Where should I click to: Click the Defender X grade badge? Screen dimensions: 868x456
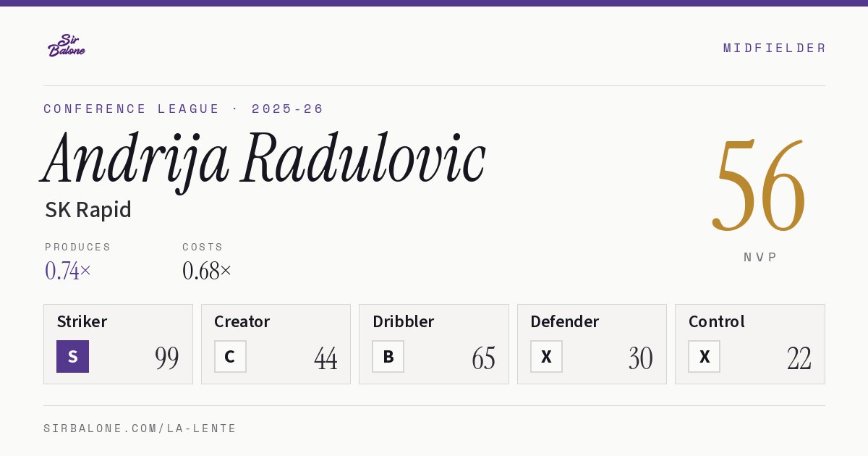click(x=546, y=356)
